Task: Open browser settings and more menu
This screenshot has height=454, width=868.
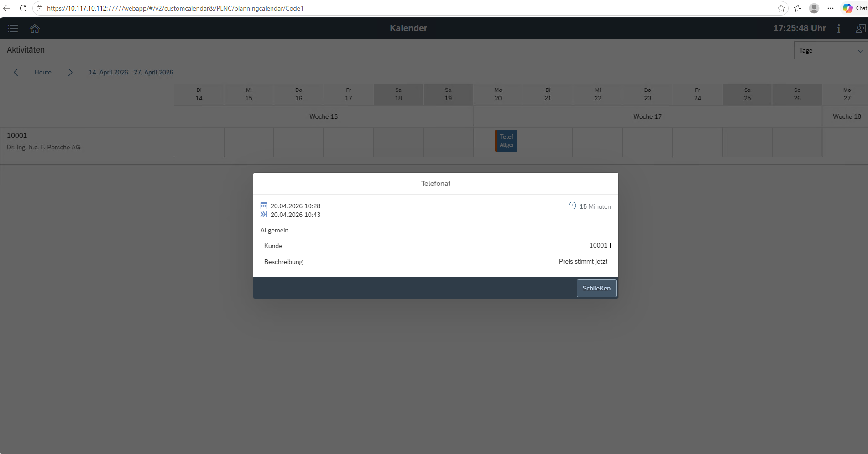Action: tap(831, 8)
